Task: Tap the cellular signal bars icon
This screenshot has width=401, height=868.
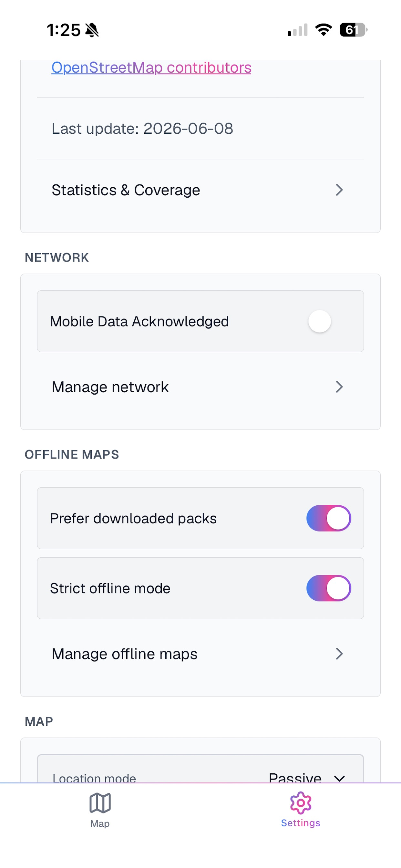Action: (x=298, y=30)
